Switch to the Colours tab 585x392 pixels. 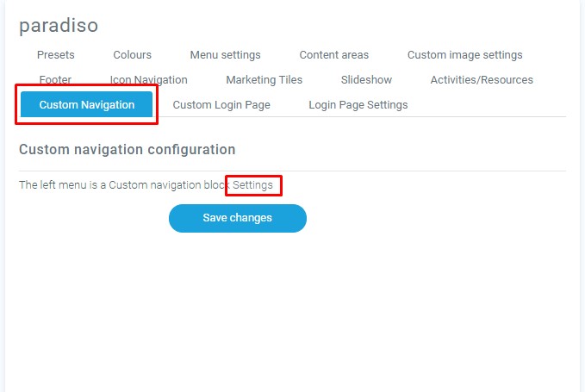tap(132, 55)
